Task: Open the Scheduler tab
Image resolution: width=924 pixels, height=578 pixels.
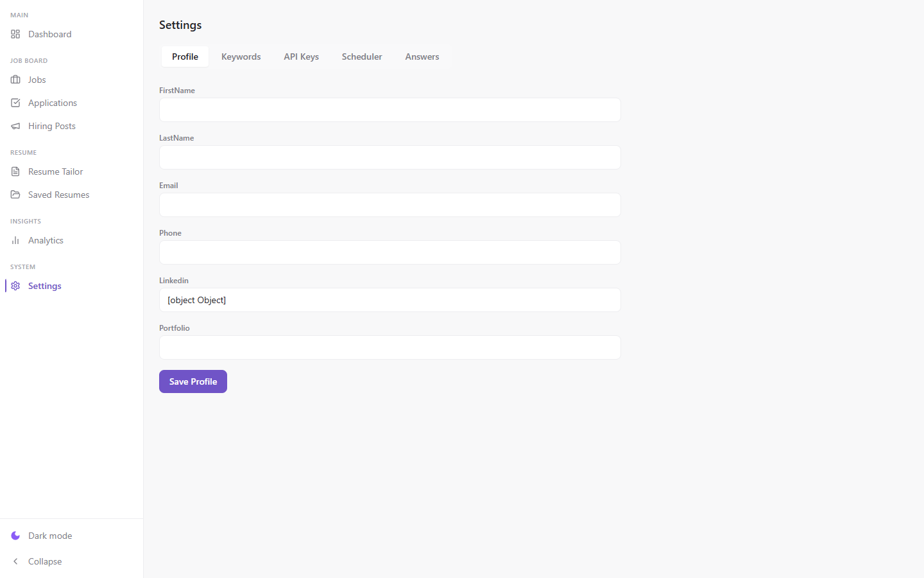Action: 362,57
